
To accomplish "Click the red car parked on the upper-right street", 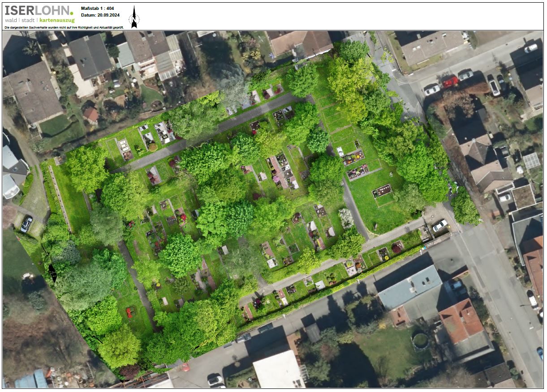I will coord(450,81).
